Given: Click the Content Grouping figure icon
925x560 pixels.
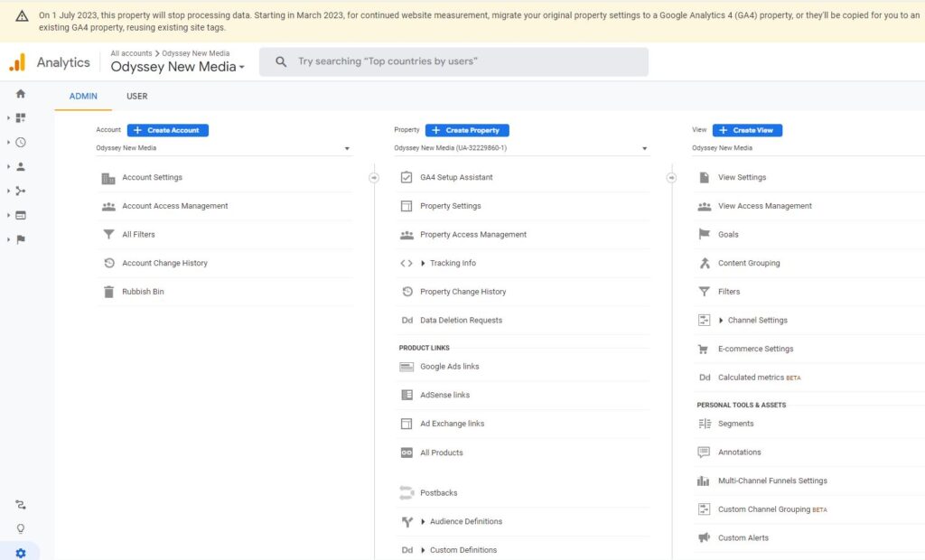Looking at the screenshot, I should (x=705, y=263).
